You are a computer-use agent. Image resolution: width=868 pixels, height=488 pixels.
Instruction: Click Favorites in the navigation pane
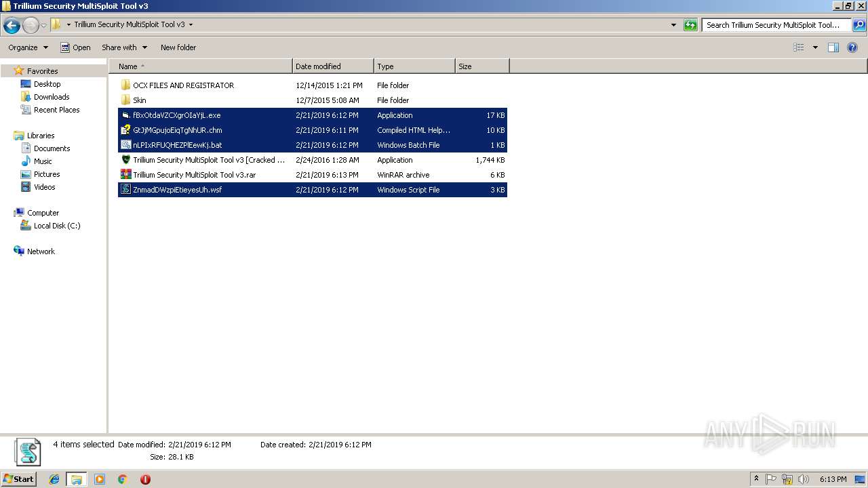click(x=42, y=71)
